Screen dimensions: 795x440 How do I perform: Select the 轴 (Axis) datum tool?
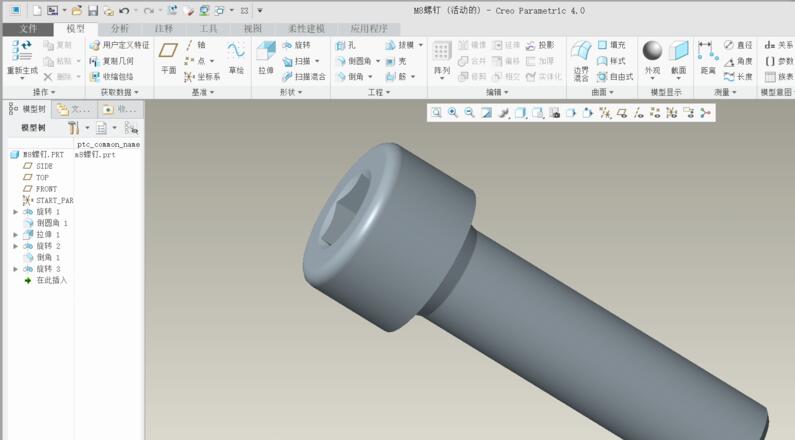pos(195,45)
